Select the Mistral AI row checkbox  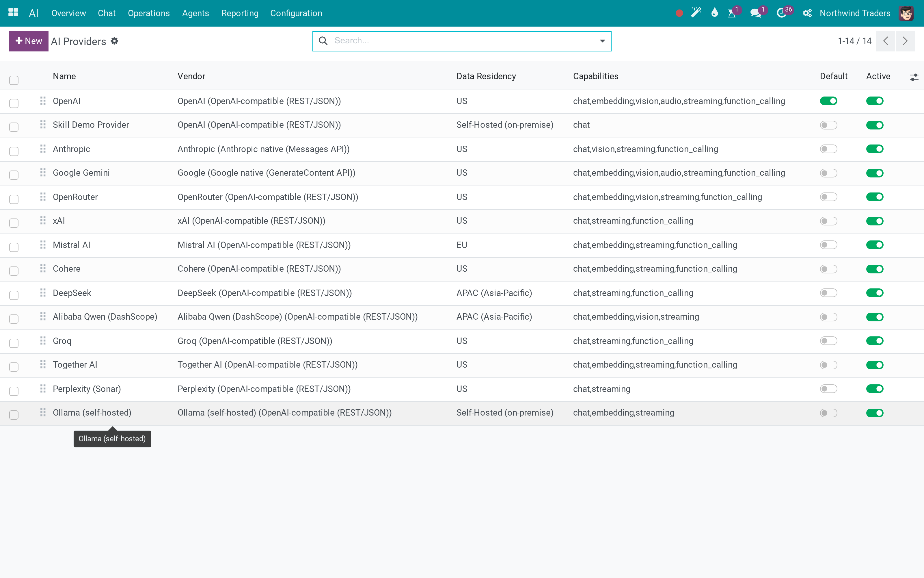click(14, 247)
